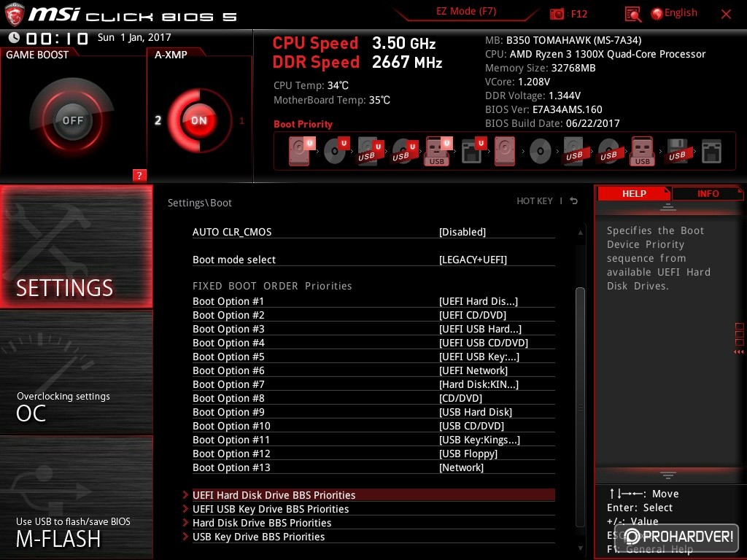Change Boot Option #2 UEFI CD/DVD value
Screen dimensions: 747x560
(x=472, y=315)
